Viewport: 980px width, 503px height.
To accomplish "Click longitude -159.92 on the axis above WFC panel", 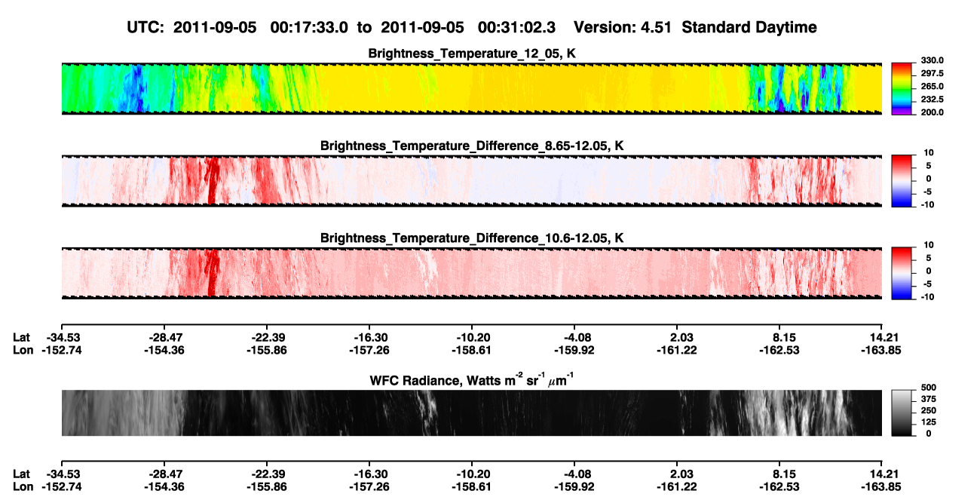I will (574, 350).
